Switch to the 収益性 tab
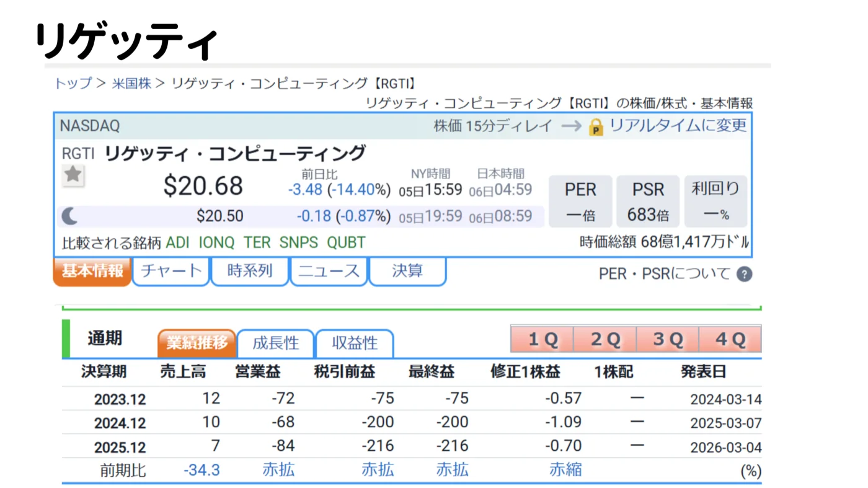 click(x=355, y=344)
